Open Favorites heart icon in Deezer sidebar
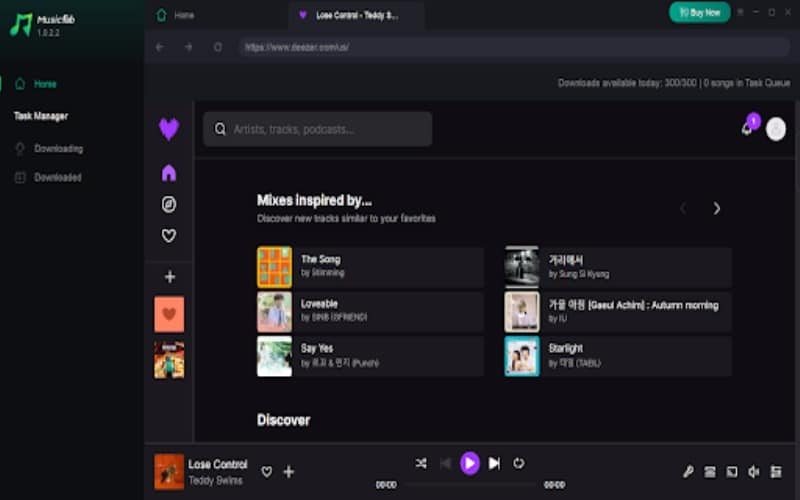This screenshot has height=500, width=800. point(169,236)
